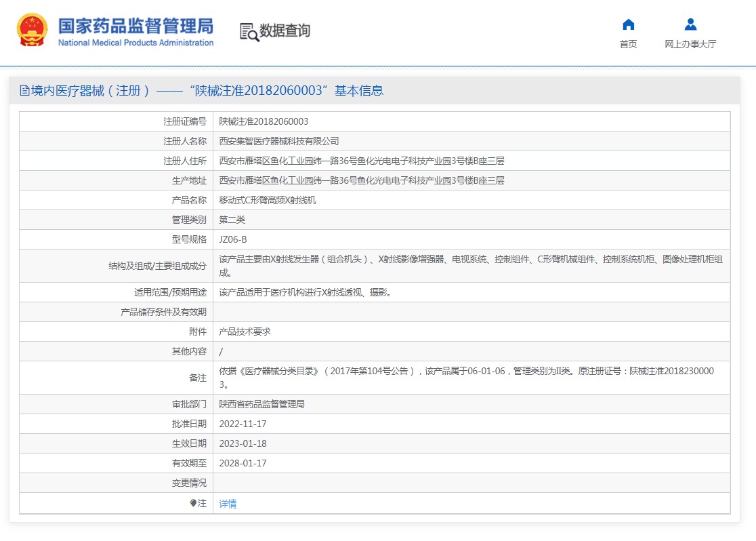Click the 管理类别 label
756x541 pixels.
189,220
